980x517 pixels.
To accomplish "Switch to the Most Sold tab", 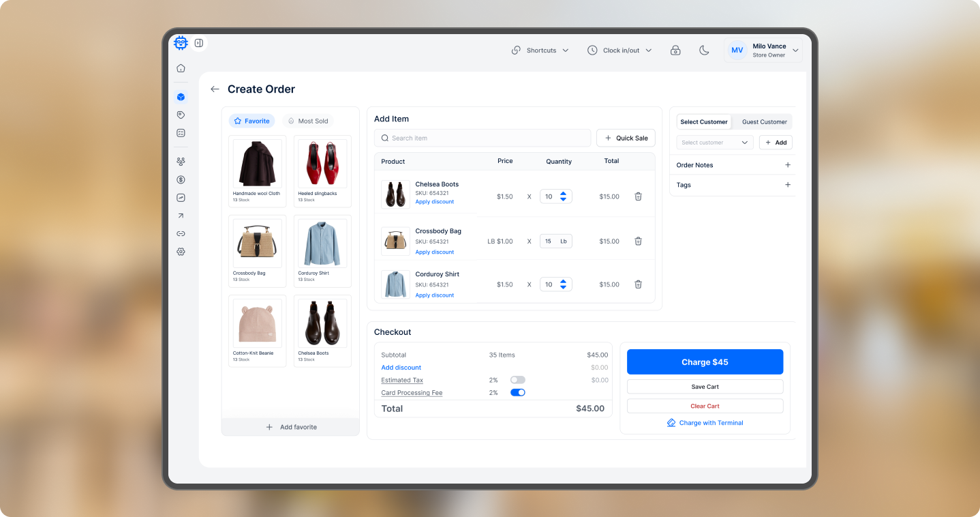I will 308,121.
